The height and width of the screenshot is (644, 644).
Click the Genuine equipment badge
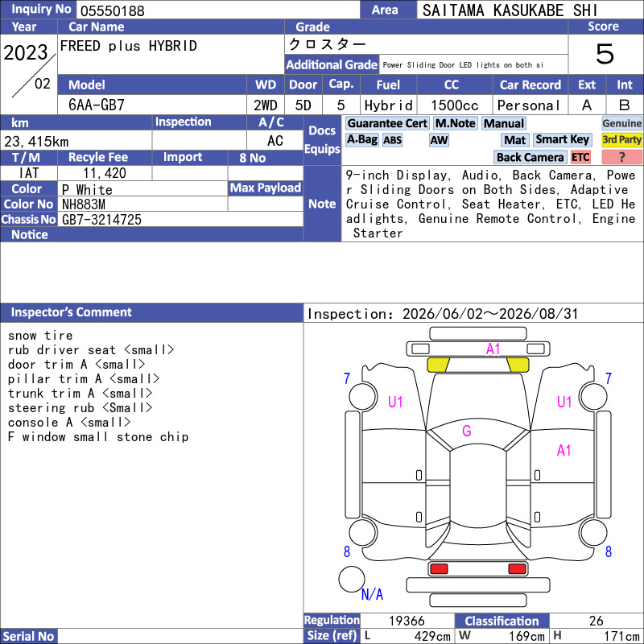pyautogui.click(x=621, y=123)
